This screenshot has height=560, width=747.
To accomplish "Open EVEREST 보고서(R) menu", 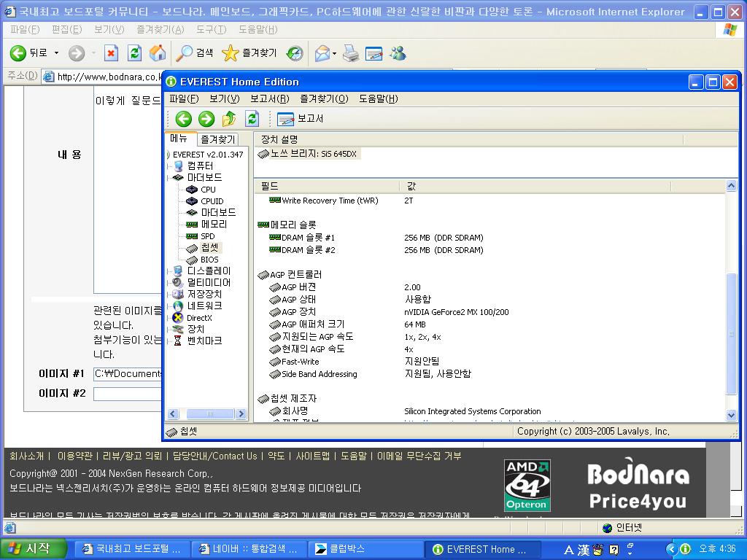I will 270,99.
